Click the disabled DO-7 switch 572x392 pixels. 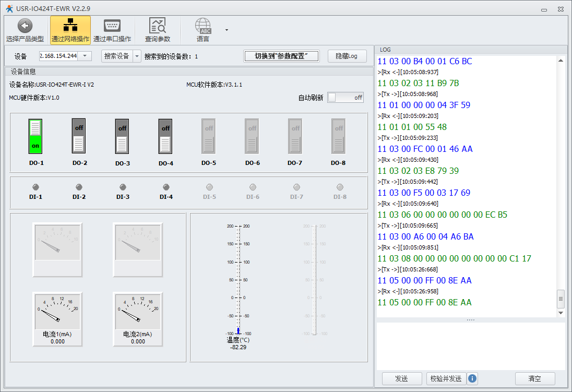295,136
